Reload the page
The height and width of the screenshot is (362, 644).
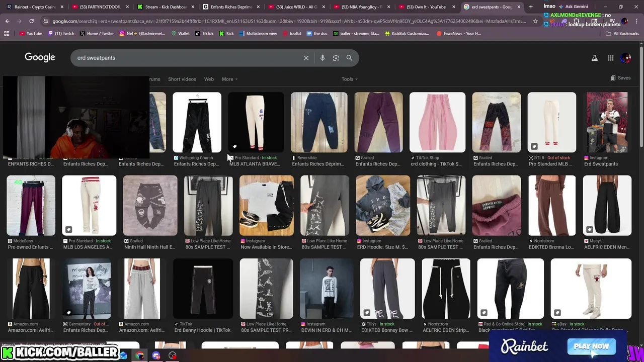[31, 21]
